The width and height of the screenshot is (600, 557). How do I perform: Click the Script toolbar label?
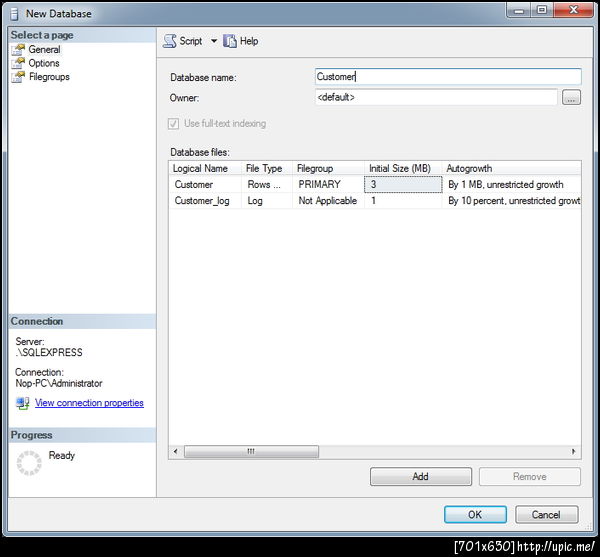(x=191, y=41)
